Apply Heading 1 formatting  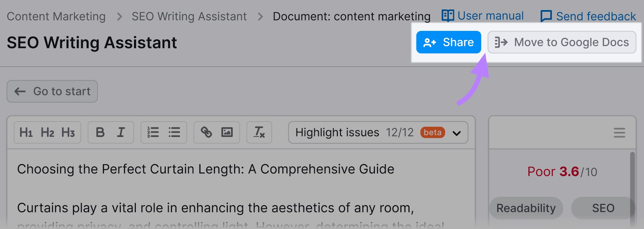tap(26, 132)
